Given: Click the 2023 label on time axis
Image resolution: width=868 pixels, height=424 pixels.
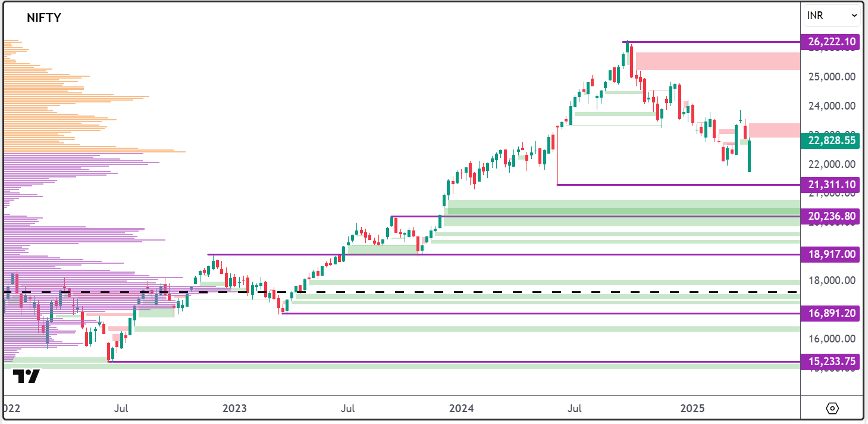Looking at the screenshot, I should pyautogui.click(x=234, y=409).
